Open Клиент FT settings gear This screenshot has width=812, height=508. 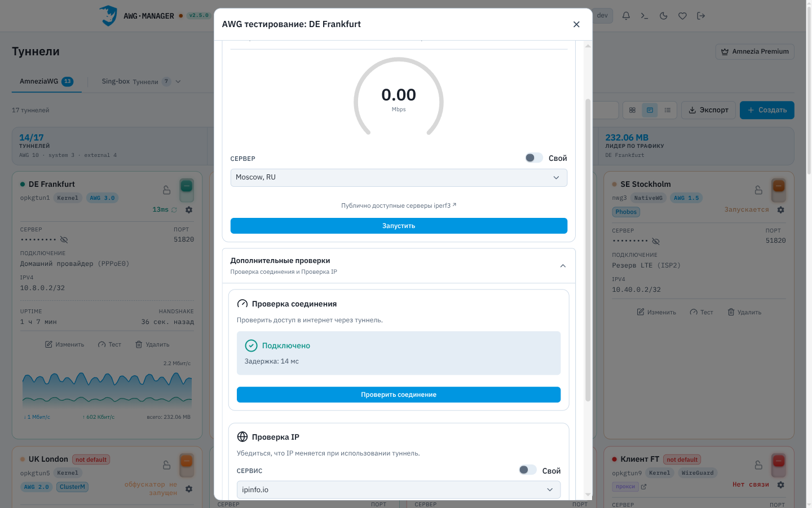click(780, 485)
